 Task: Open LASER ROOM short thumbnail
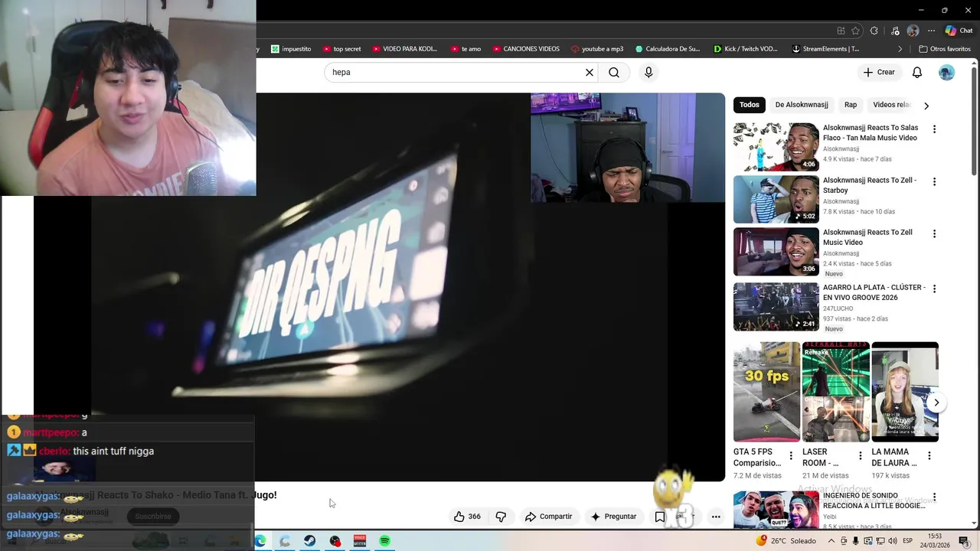pyautogui.click(x=835, y=392)
